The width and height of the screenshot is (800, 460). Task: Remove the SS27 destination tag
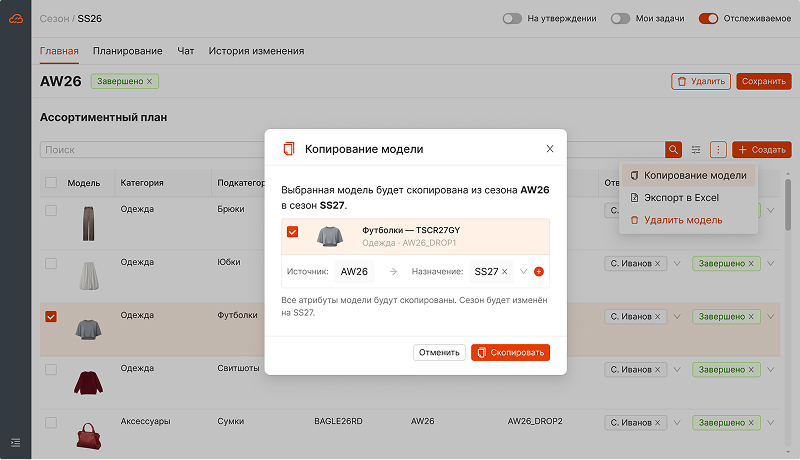[x=505, y=271]
